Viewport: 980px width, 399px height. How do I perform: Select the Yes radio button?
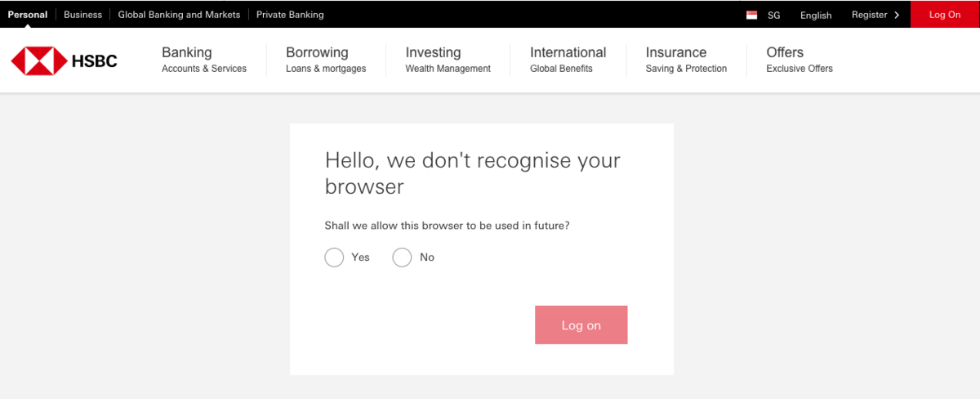[x=334, y=258]
